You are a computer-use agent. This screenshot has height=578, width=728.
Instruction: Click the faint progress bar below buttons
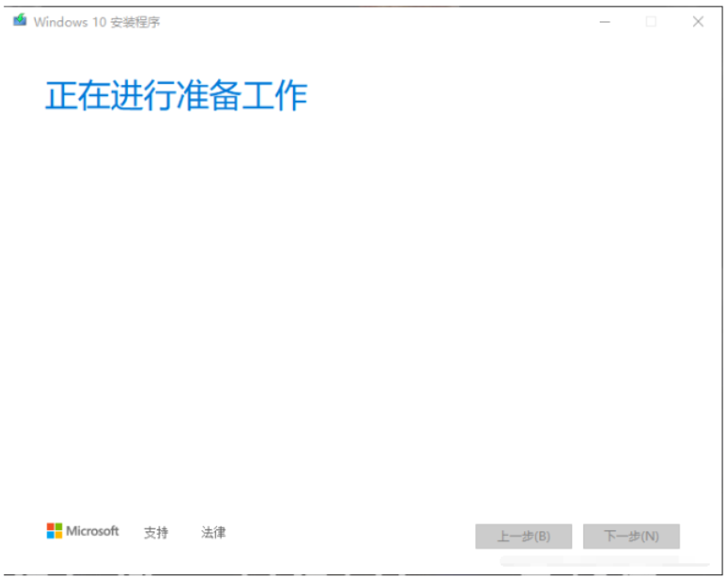click(603, 562)
